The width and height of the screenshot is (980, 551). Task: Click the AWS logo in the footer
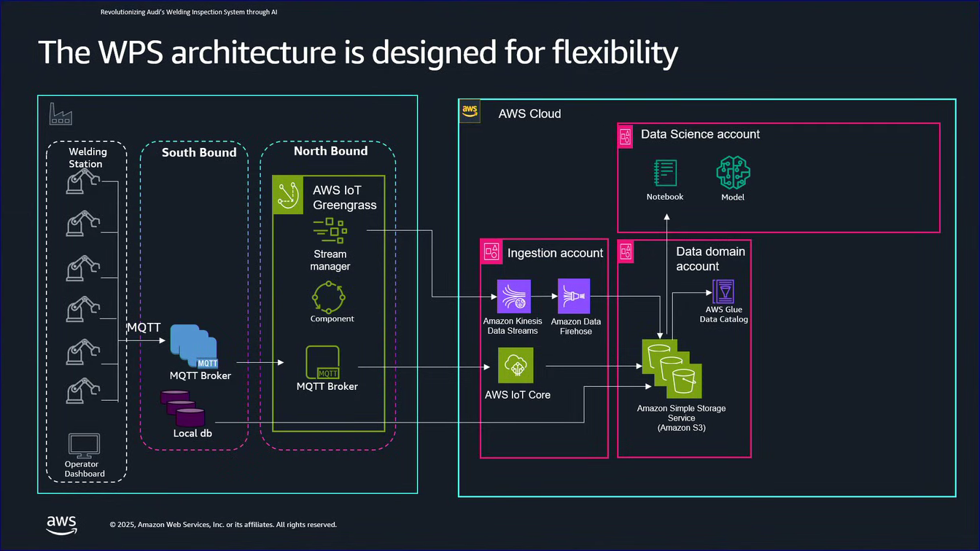(x=62, y=524)
